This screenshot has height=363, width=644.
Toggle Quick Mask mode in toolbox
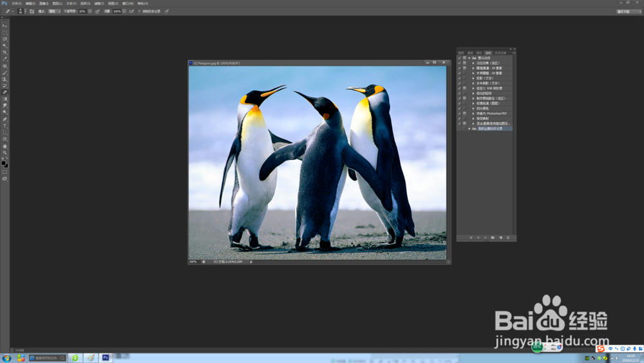click(x=5, y=172)
